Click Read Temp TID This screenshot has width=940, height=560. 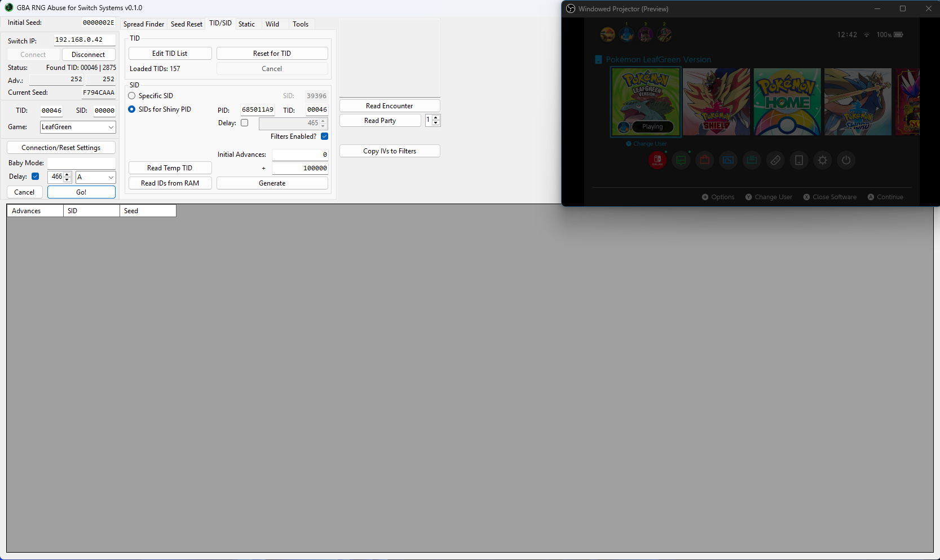(x=170, y=168)
